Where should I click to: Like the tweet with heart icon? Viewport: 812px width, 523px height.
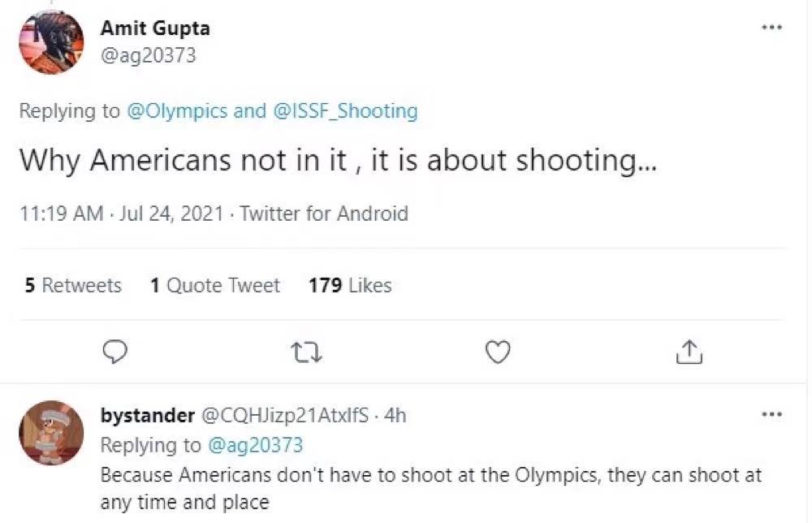point(497,351)
